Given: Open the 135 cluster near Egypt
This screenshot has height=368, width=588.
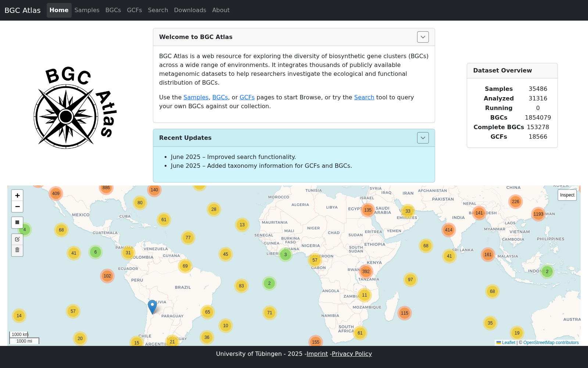Looking at the screenshot, I should click(368, 210).
